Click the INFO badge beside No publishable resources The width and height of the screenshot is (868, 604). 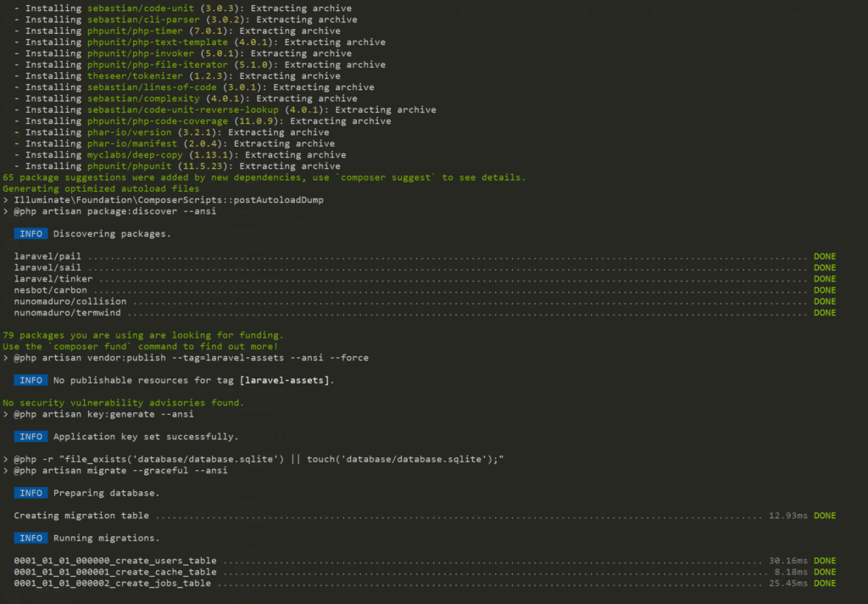[x=31, y=381]
